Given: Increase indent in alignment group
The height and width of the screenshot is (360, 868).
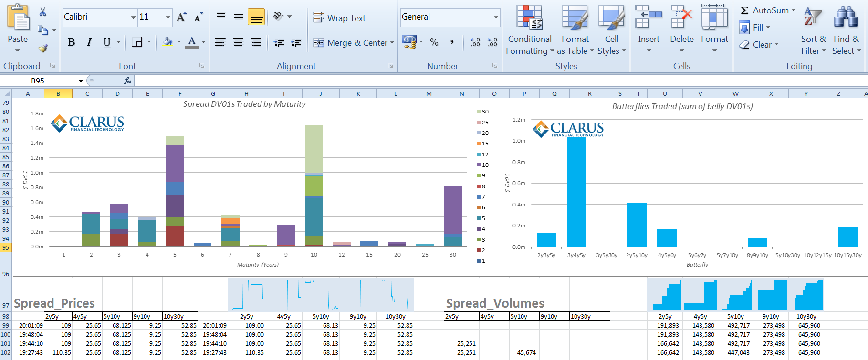Looking at the screenshot, I should pyautogui.click(x=296, y=42).
